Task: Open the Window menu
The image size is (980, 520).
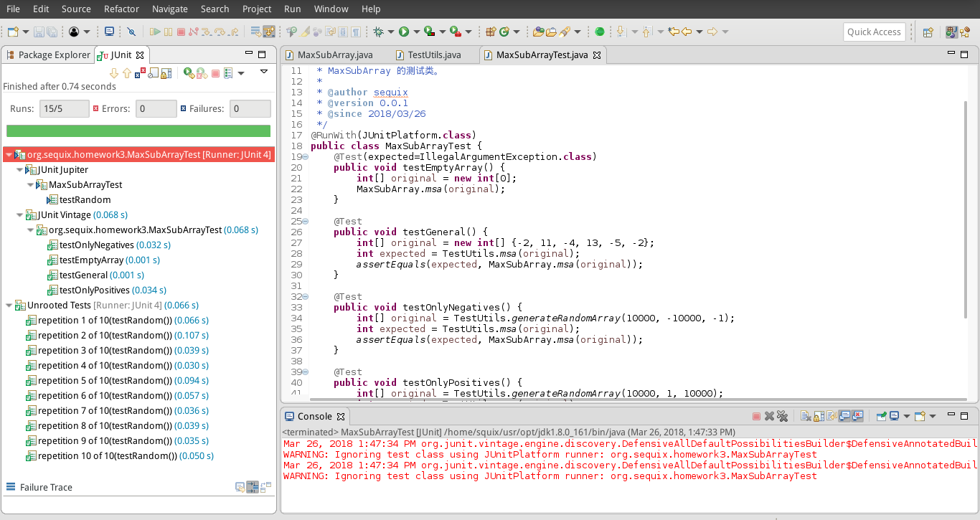Action: click(x=331, y=9)
